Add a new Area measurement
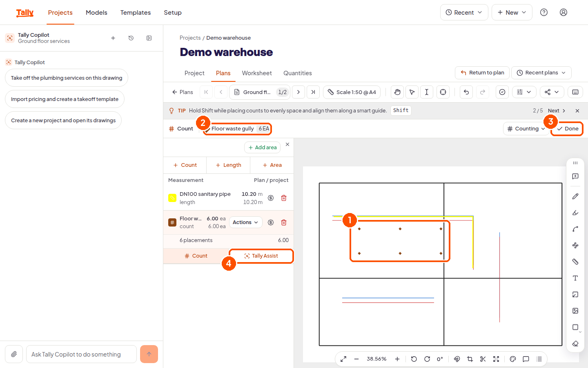588x368 pixels. 272,165
